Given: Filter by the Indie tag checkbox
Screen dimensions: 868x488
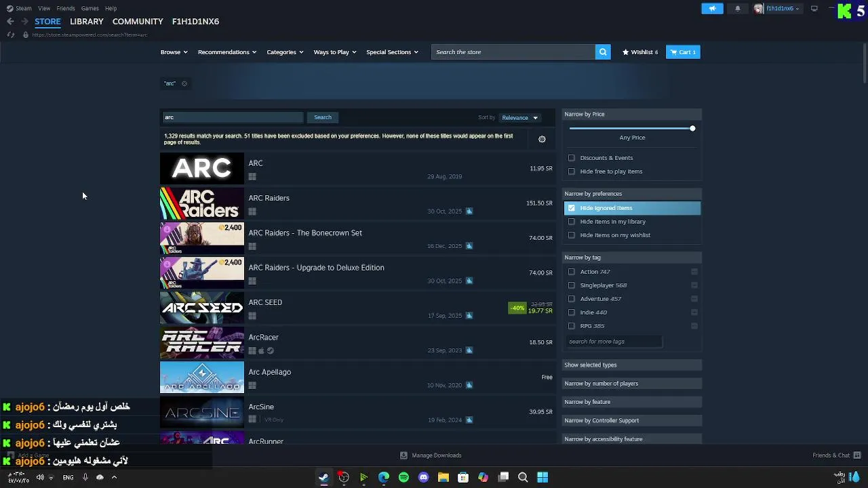Looking at the screenshot, I should pos(572,312).
